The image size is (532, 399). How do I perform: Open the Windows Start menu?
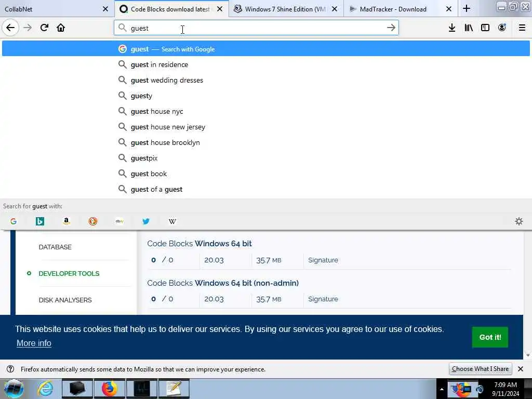tap(14, 389)
